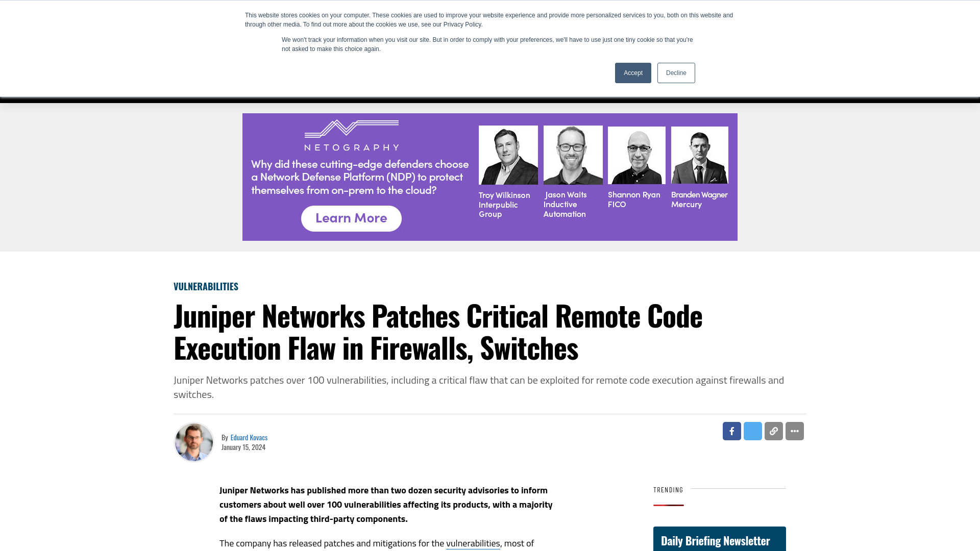Viewport: 980px width, 551px height.
Task: Click Jason Waits' profile photo
Action: tap(573, 154)
